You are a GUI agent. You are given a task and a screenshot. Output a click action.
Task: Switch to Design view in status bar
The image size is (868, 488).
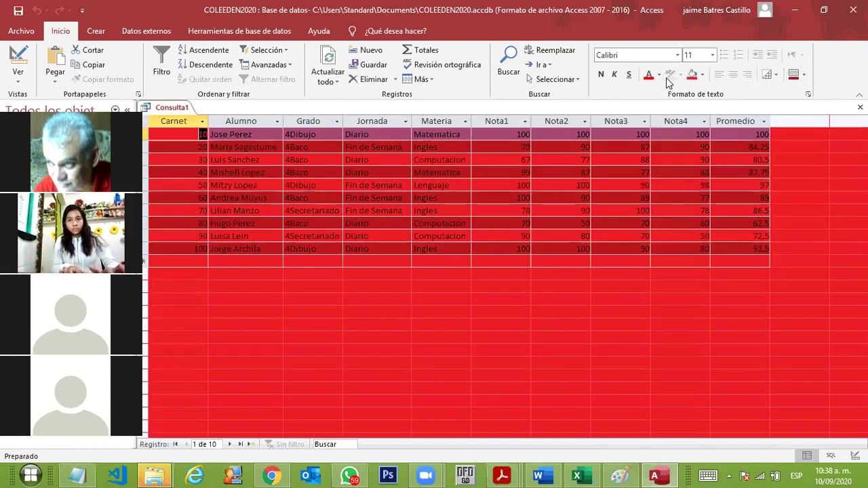pos(855,455)
